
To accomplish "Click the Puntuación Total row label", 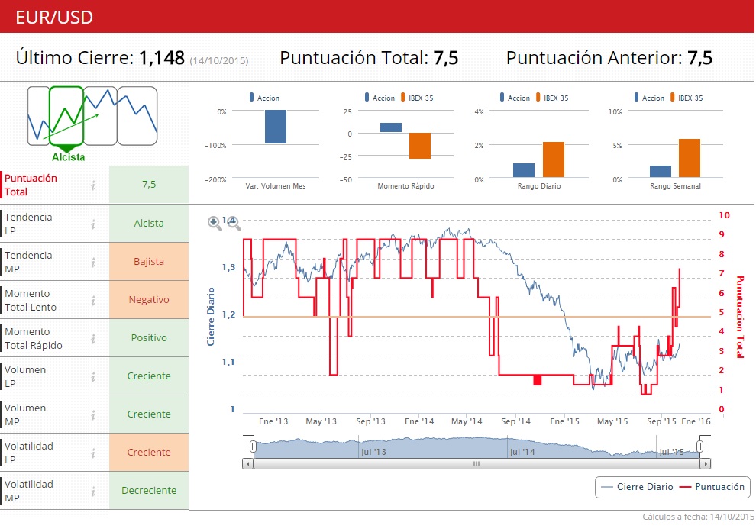I will 31,185.
